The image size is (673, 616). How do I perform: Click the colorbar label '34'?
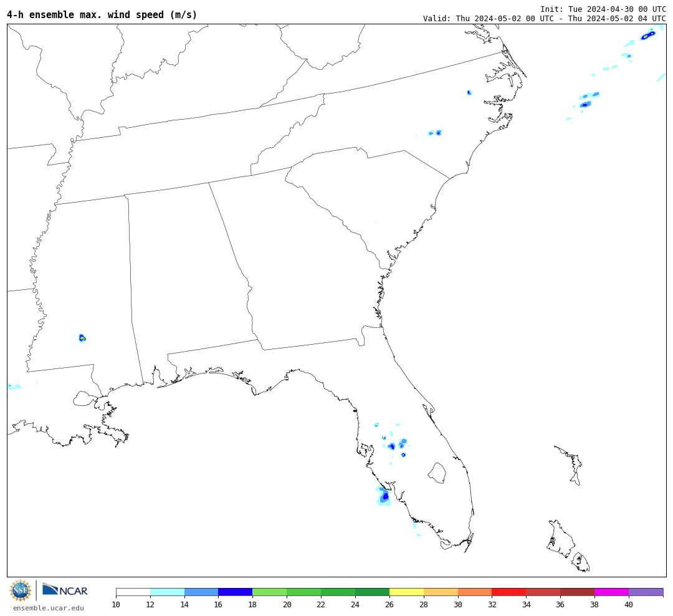[526, 605]
